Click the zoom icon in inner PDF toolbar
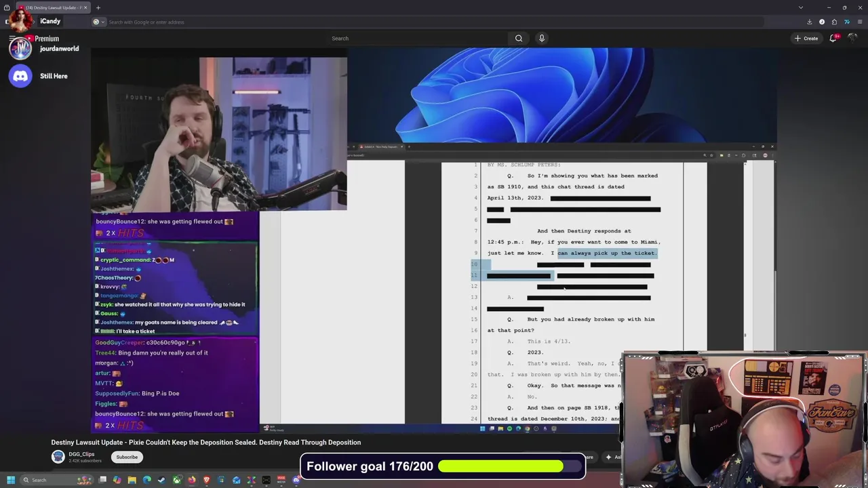868x488 pixels. click(x=705, y=155)
